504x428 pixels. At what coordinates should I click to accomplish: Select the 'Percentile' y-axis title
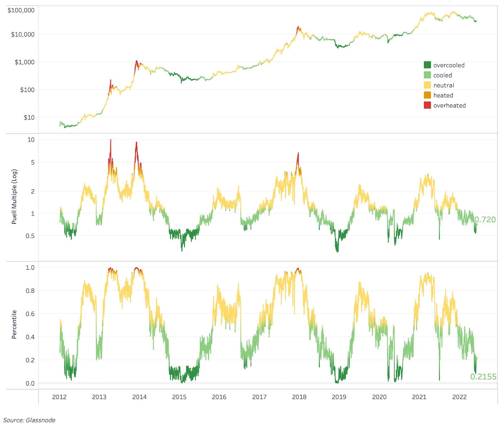pos(14,324)
